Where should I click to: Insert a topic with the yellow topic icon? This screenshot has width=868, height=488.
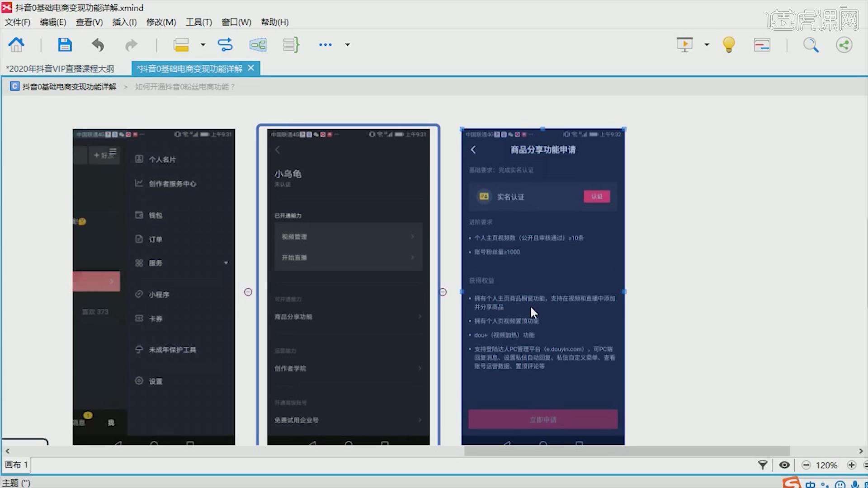point(181,45)
